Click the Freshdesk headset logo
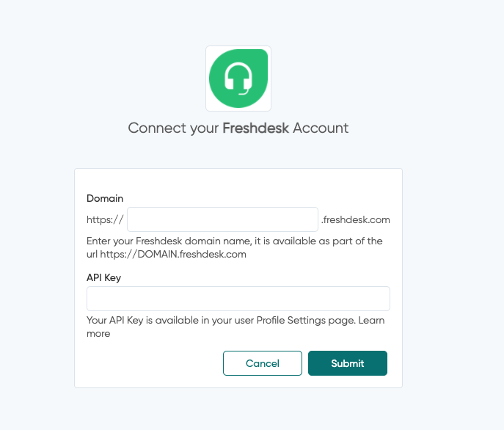Screen dimensions: 504x430 [x=238, y=79]
